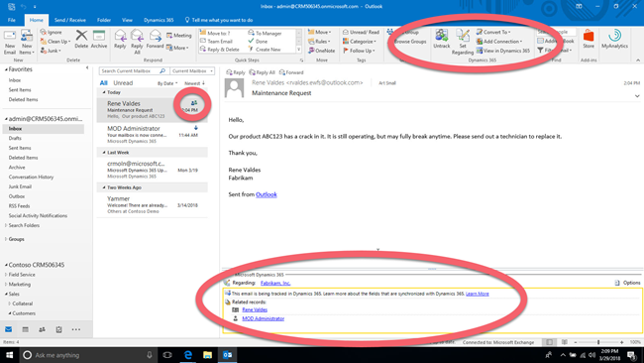Select the Yammer welcome email
The height and width of the screenshot is (363, 644).
point(153,204)
